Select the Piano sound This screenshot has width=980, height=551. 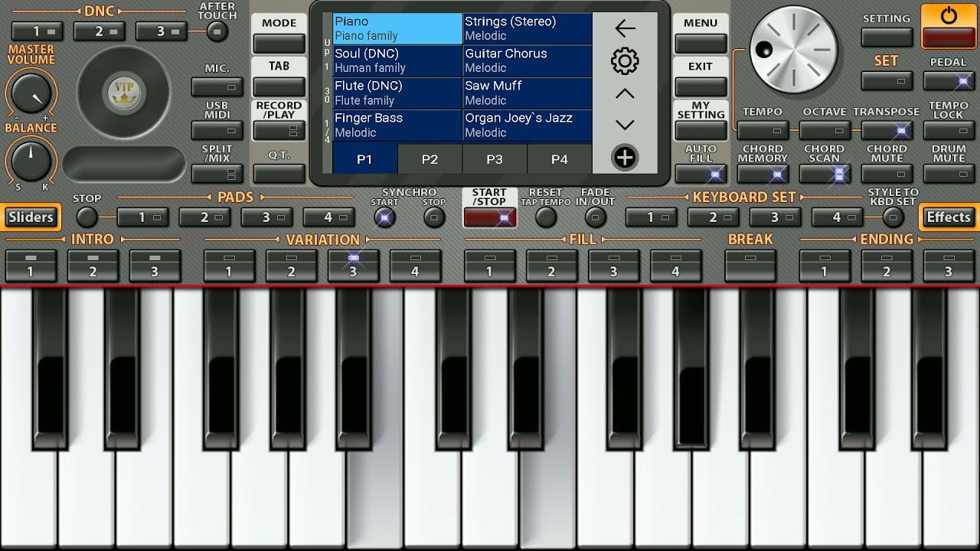pyautogui.click(x=397, y=28)
